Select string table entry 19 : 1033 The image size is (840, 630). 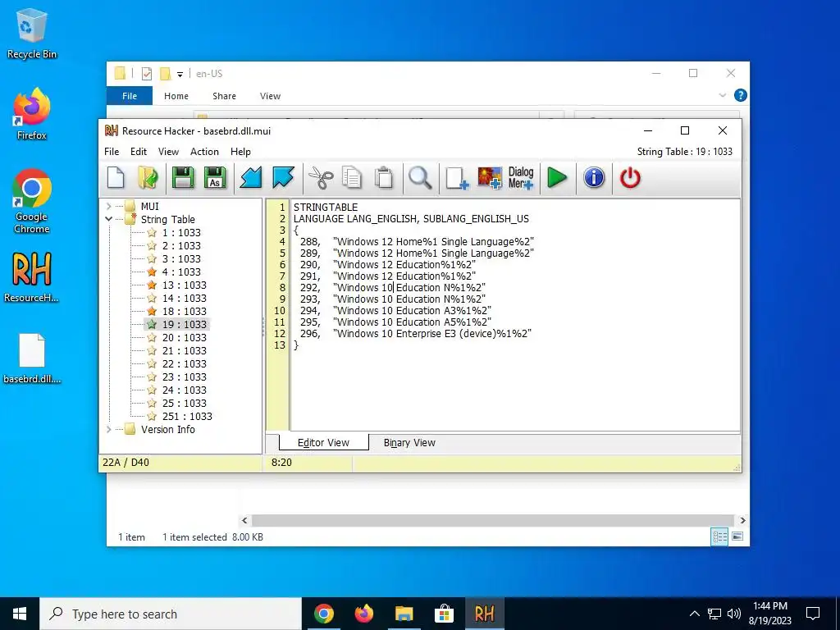click(184, 324)
